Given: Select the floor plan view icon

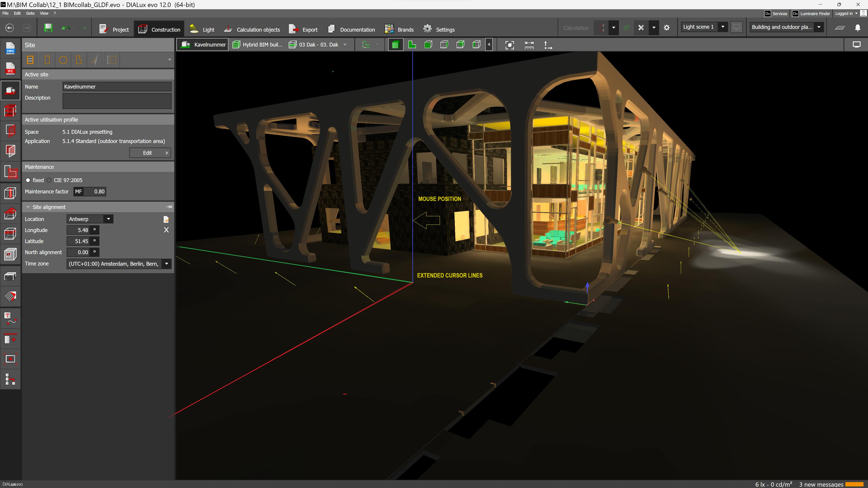Looking at the screenshot, I should pyautogui.click(x=412, y=45).
